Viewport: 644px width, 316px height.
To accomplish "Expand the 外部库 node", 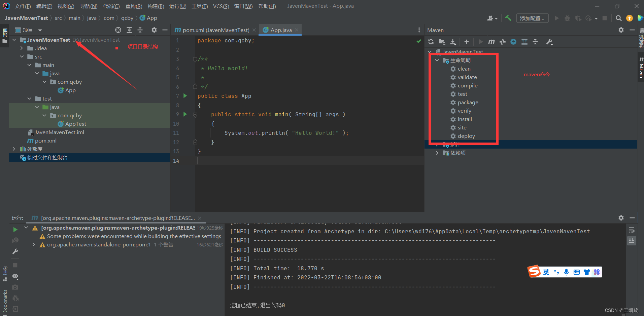I will (x=14, y=149).
